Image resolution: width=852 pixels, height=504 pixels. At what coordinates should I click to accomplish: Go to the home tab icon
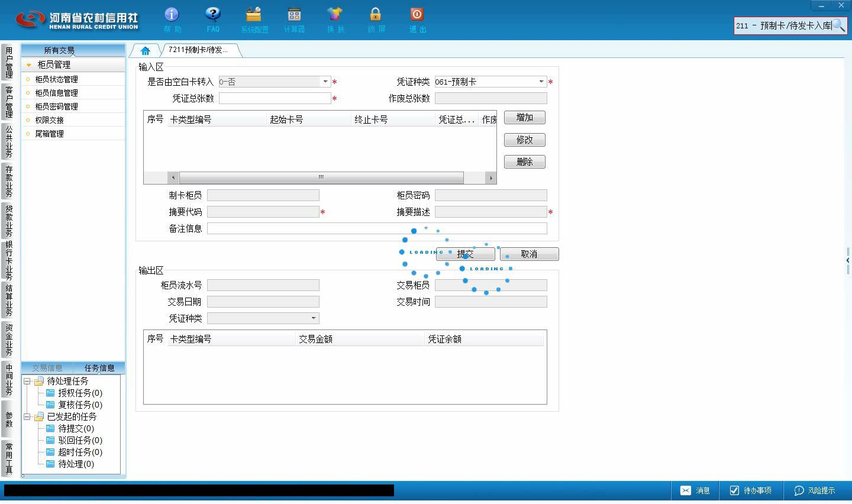click(x=146, y=50)
